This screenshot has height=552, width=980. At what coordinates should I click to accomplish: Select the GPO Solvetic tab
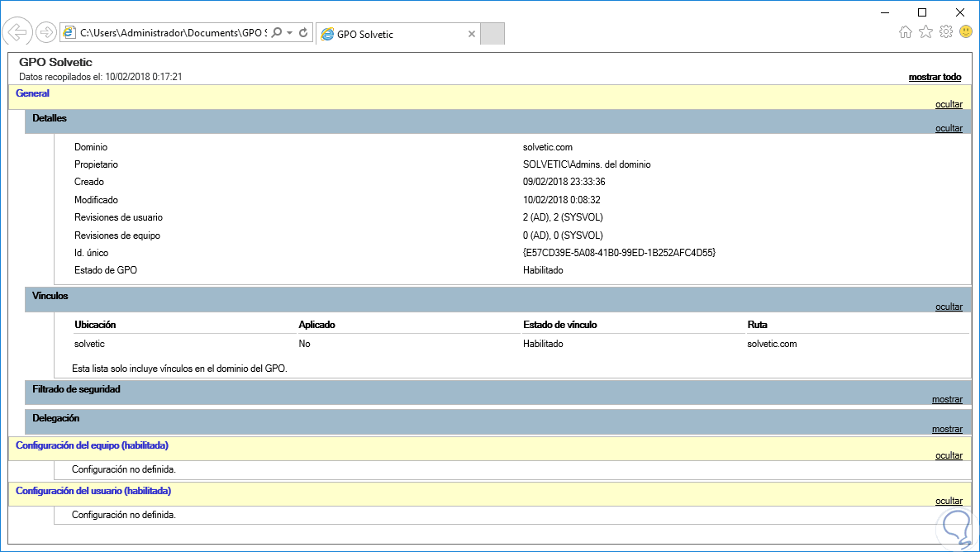(x=398, y=34)
